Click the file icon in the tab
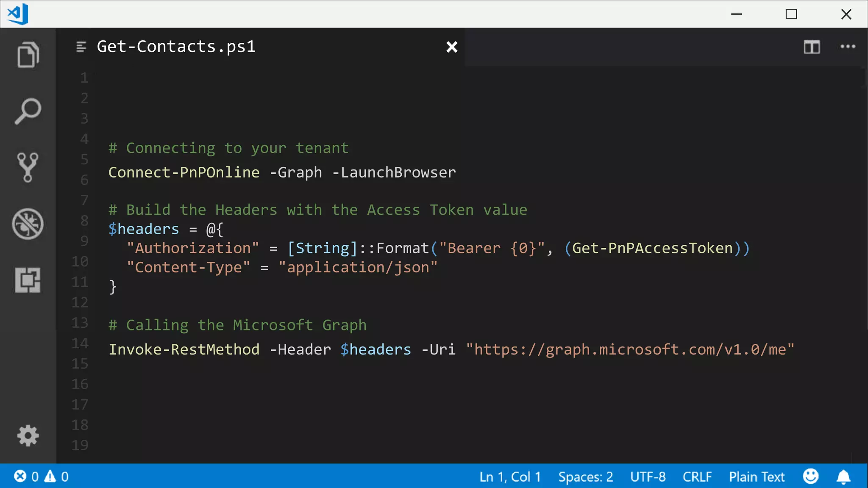 point(81,47)
